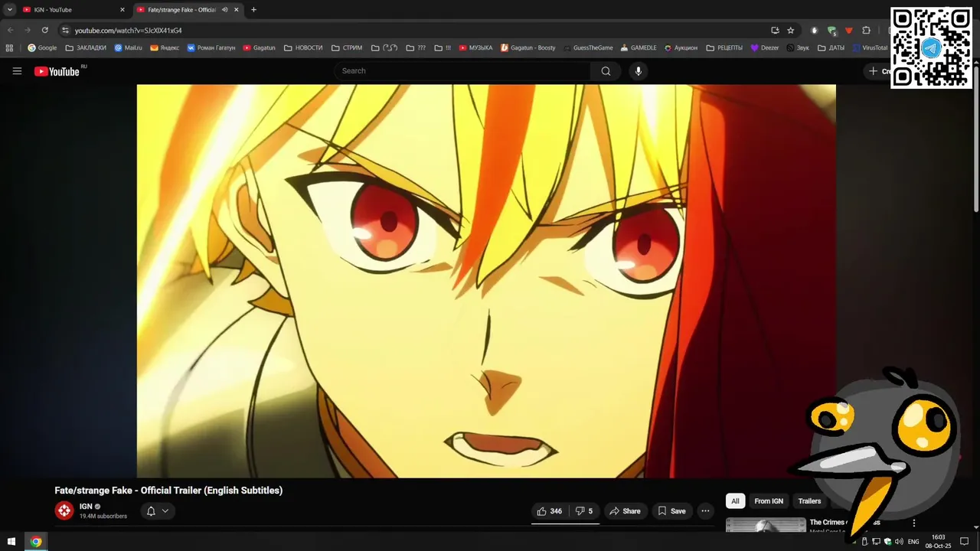Open the green extension with badge
This screenshot has width=980, height=551.
point(831,31)
